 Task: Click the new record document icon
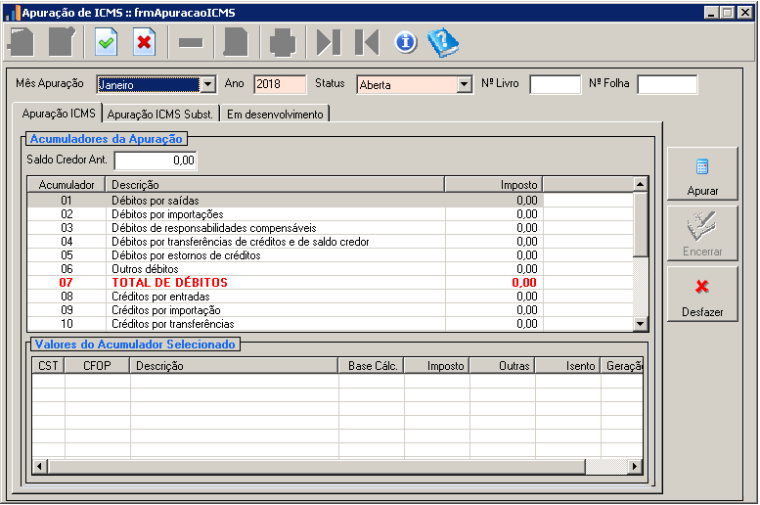click(x=21, y=43)
